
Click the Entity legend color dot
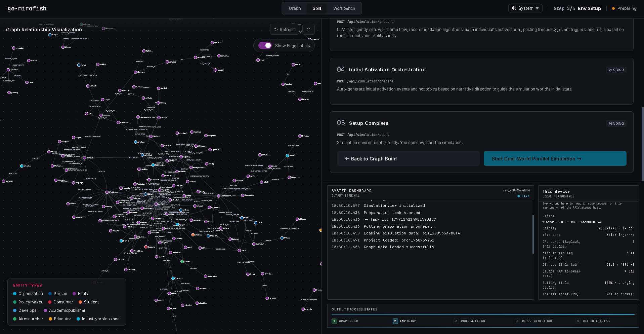coord(74,294)
